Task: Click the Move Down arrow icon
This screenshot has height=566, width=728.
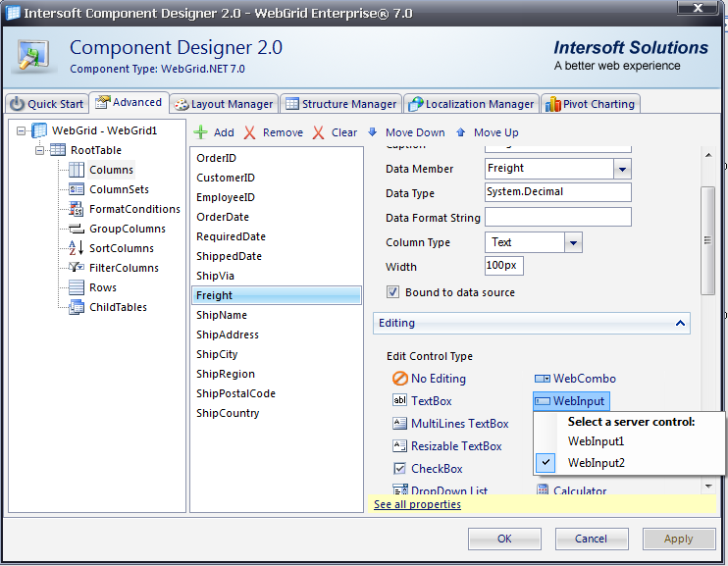Action: click(373, 131)
